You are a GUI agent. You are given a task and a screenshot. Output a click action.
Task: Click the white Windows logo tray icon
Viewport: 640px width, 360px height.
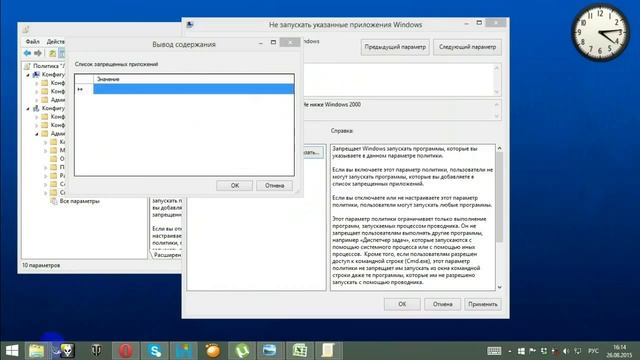tap(521, 351)
